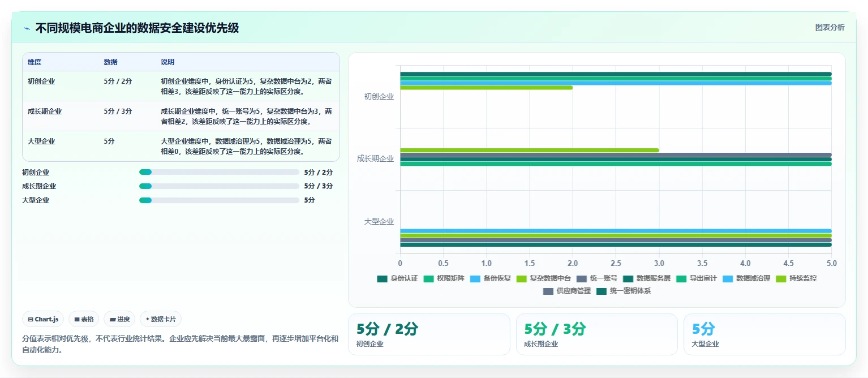Click the 大型企业 y-axis label on chart
Viewport: 868px width, 378px height.
(x=379, y=222)
